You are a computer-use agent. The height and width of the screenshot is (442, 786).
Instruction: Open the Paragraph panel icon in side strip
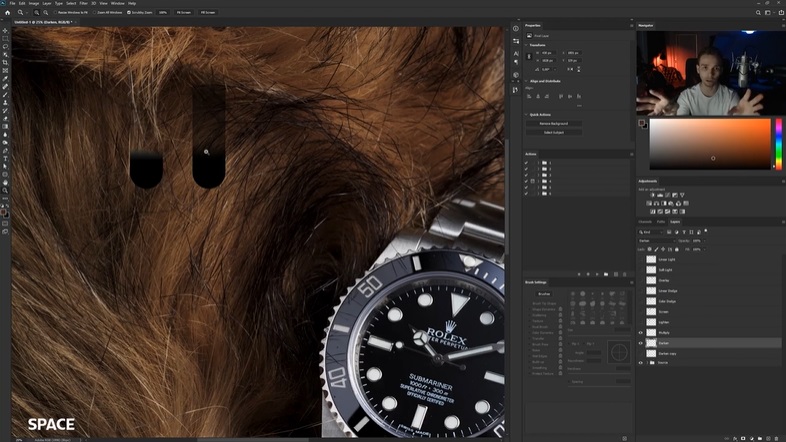click(516, 62)
